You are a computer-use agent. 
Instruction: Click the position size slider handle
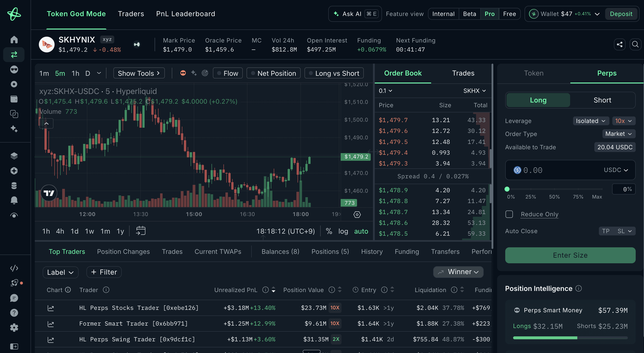click(x=507, y=189)
